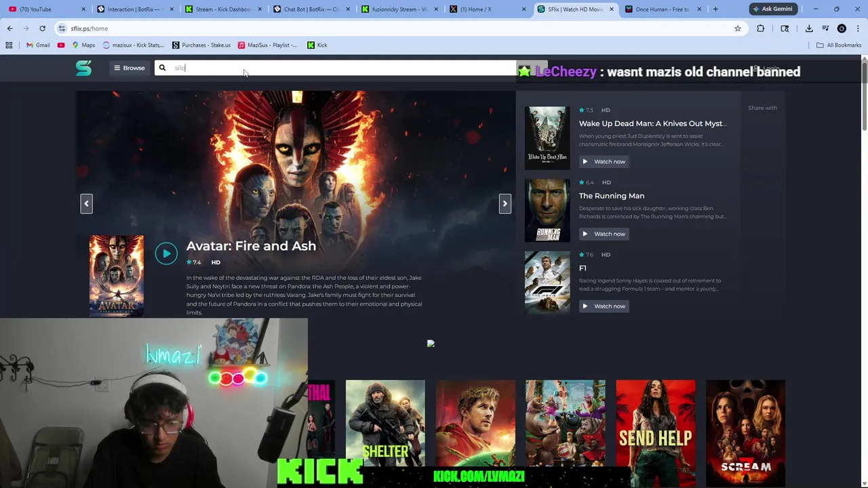
Task: Switch to fuzionricky Stream tab
Action: click(x=399, y=9)
